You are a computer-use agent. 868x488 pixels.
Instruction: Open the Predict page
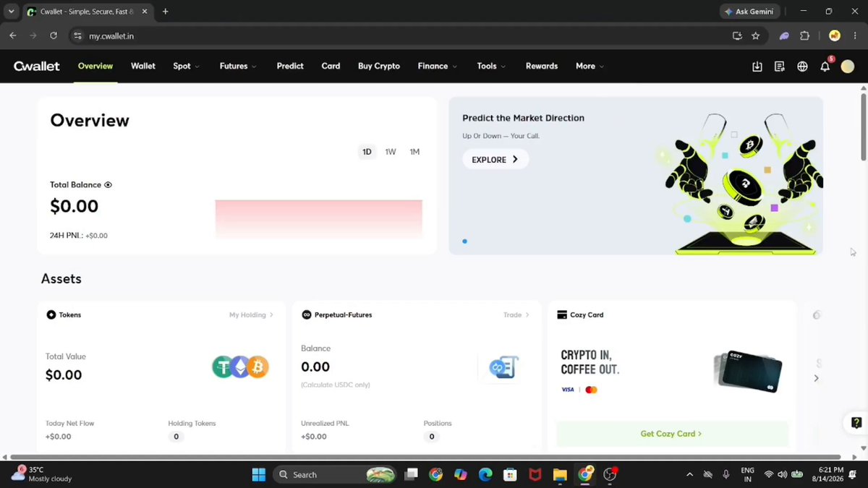tap(290, 67)
